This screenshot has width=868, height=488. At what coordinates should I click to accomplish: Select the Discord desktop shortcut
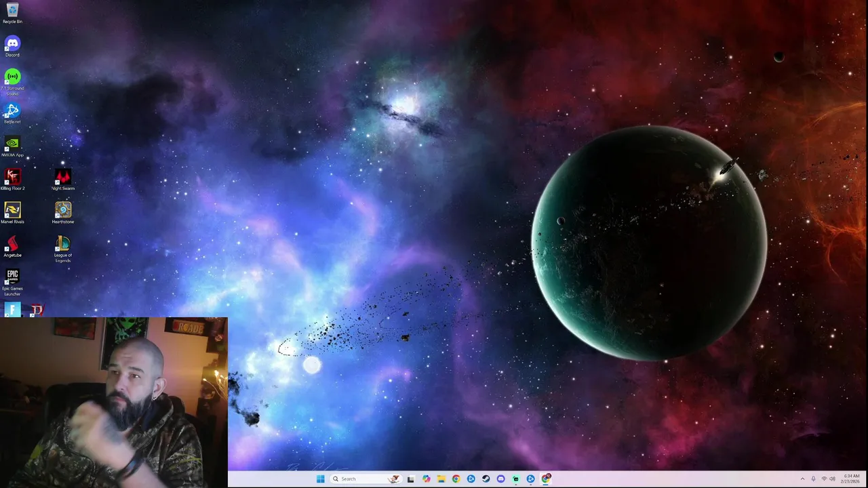click(12, 47)
